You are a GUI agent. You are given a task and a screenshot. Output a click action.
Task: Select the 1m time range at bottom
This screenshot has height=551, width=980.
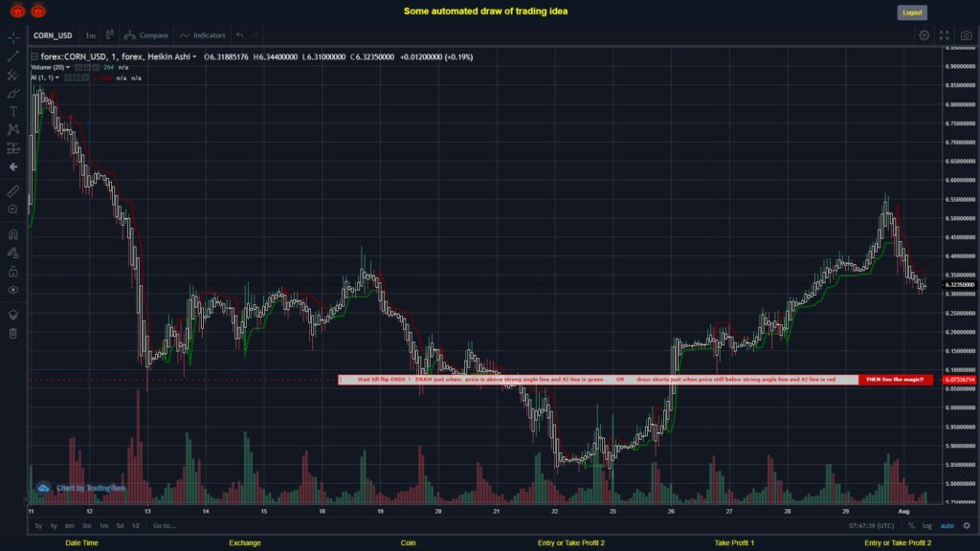[103, 526]
